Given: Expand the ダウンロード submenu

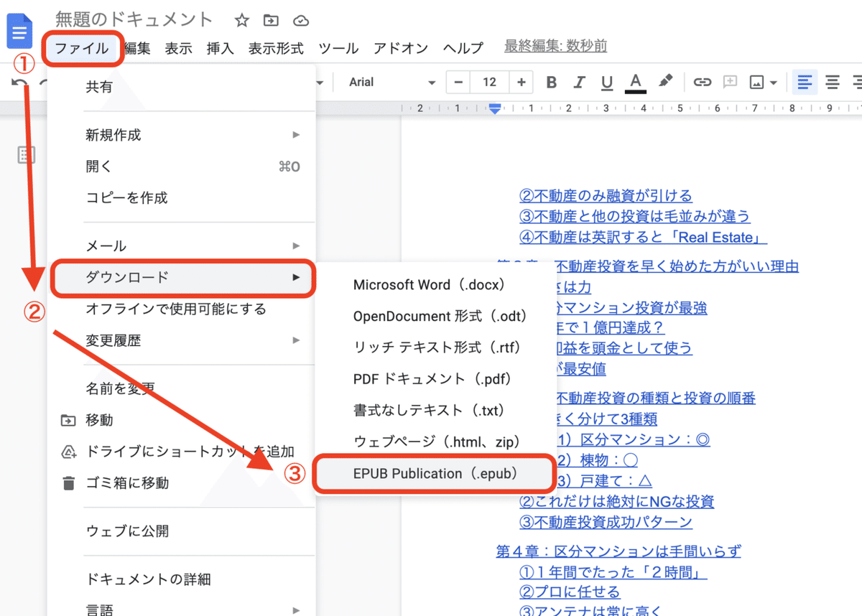Looking at the screenshot, I should pos(181,277).
